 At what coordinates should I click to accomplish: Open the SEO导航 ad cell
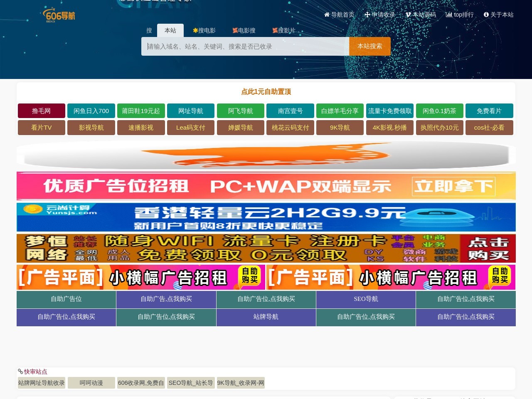coord(366,299)
